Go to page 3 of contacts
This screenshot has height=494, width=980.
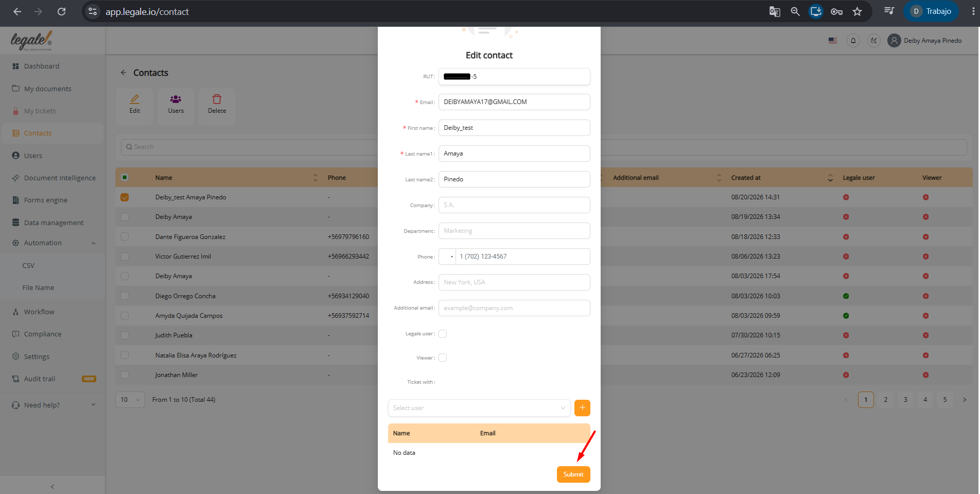point(905,400)
